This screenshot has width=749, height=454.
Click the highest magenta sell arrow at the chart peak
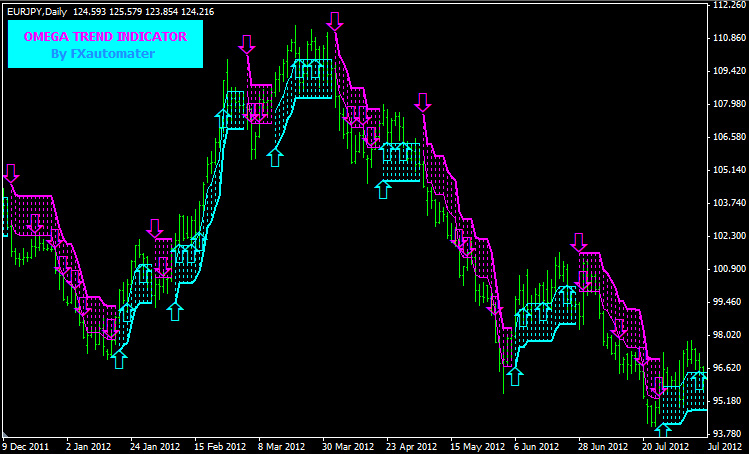point(335,22)
